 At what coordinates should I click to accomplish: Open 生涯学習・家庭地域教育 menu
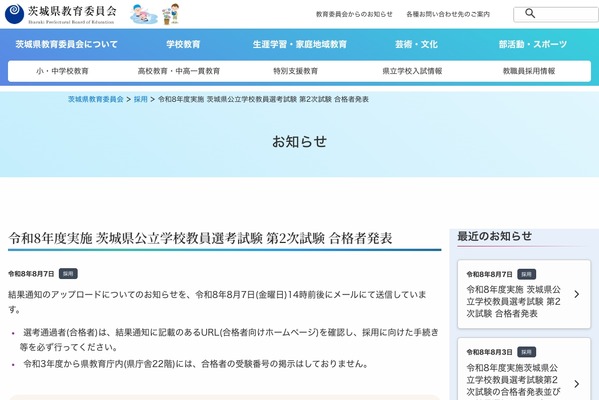click(x=300, y=44)
